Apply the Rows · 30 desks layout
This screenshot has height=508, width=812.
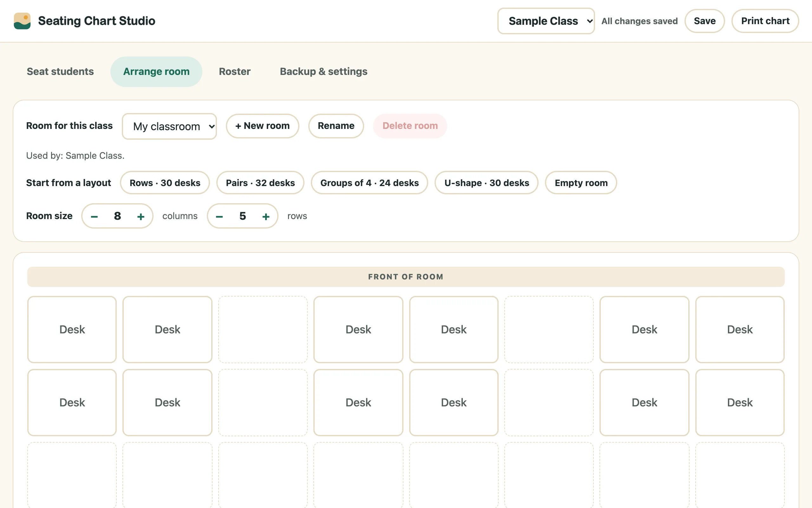tap(165, 183)
